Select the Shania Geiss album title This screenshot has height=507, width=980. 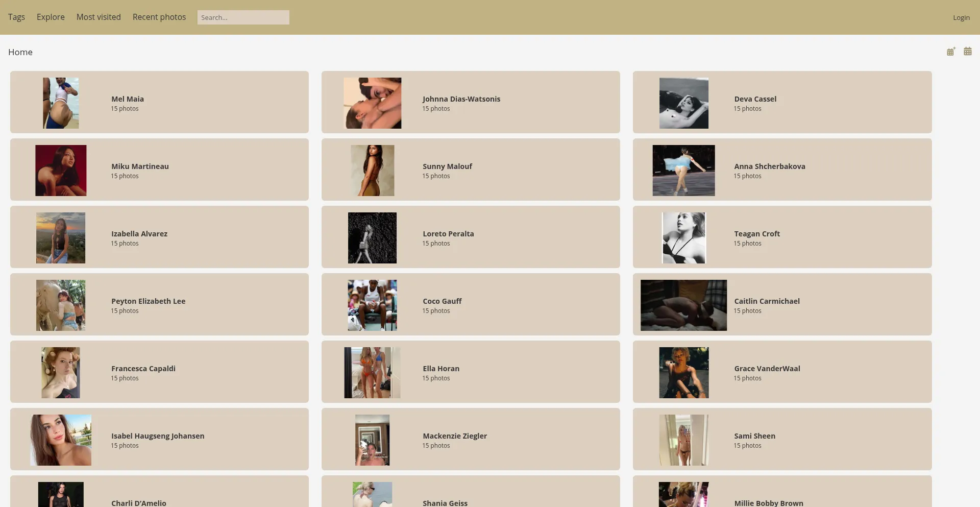click(x=445, y=503)
